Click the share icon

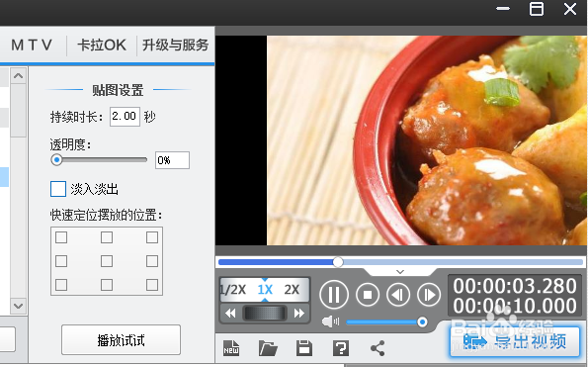[x=378, y=348]
